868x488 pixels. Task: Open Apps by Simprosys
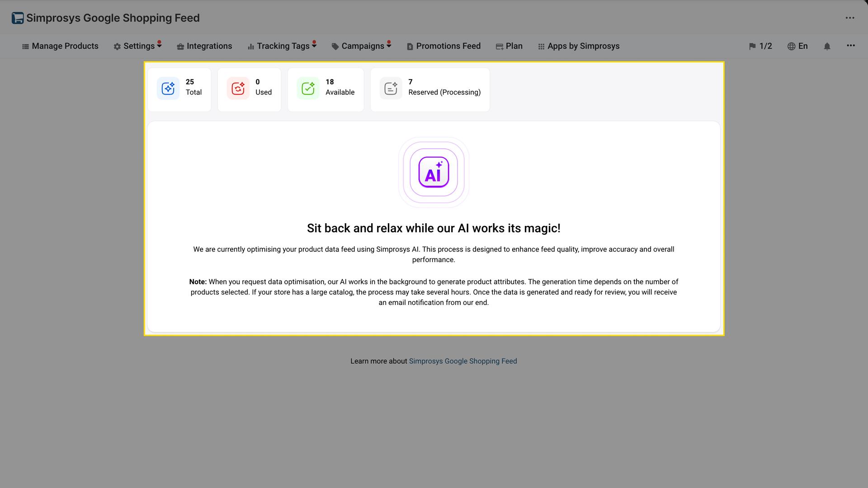click(579, 46)
